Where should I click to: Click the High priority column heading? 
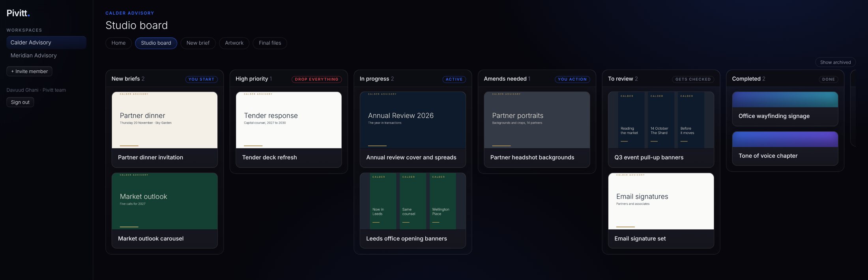tap(252, 79)
